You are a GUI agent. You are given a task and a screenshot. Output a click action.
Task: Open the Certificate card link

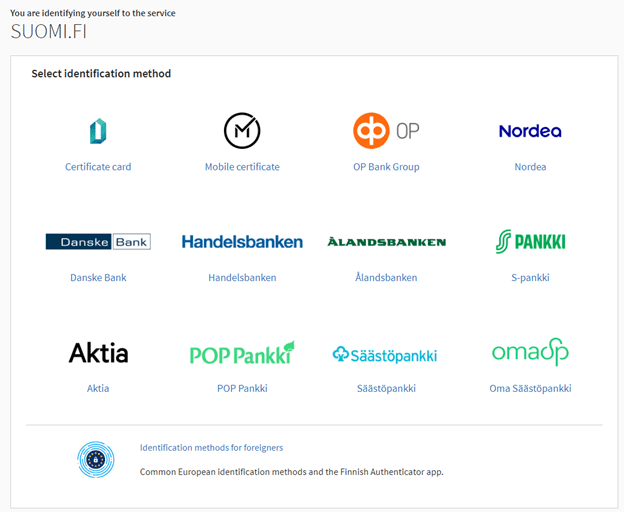tap(98, 167)
